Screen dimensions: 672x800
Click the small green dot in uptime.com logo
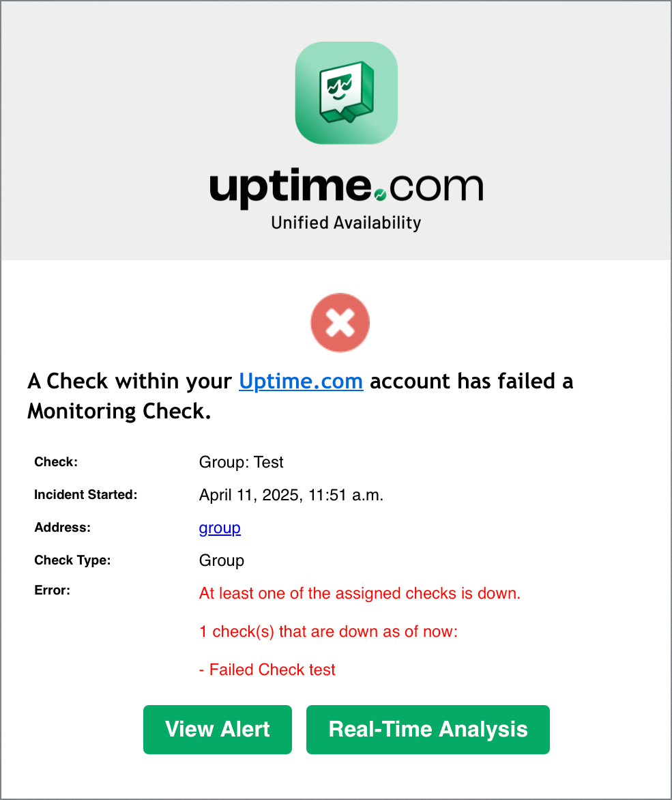point(381,195)
